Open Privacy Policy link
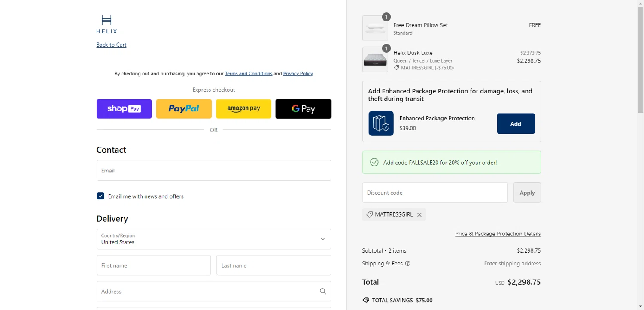The width and height of the screenshot is (644, 310). coord(298,73)
